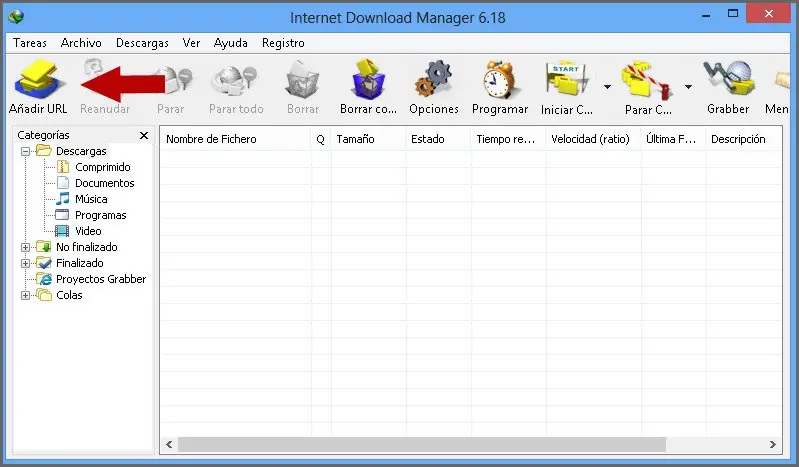Click the Comprimido folder icon
The height and width of the screenshot is (467, 799).
63,167
